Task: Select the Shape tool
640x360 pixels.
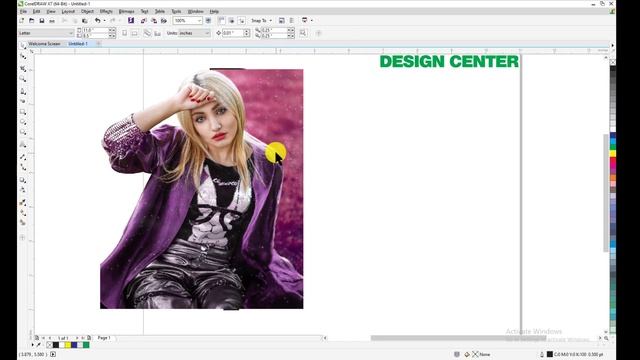Action: tap(23, 56)
